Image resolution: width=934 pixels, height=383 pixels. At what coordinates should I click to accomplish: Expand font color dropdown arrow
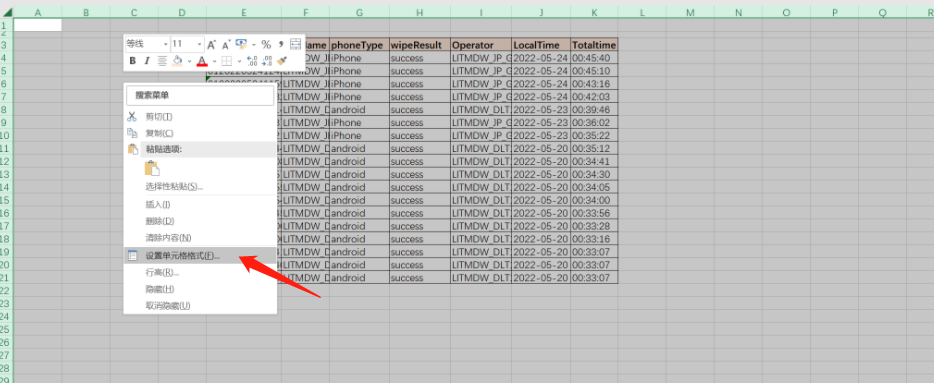point(214,61)
